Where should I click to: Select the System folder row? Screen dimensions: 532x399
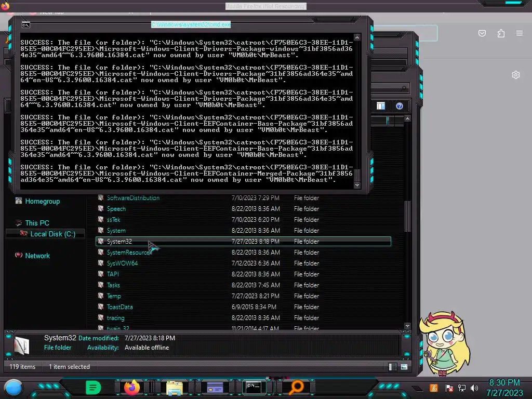pos(243,230)
